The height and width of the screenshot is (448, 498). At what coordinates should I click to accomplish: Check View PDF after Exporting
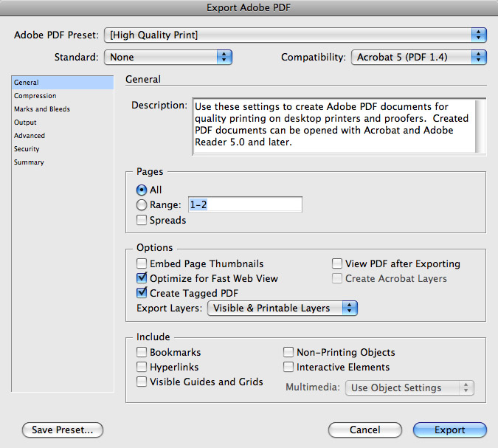(337, 263)
